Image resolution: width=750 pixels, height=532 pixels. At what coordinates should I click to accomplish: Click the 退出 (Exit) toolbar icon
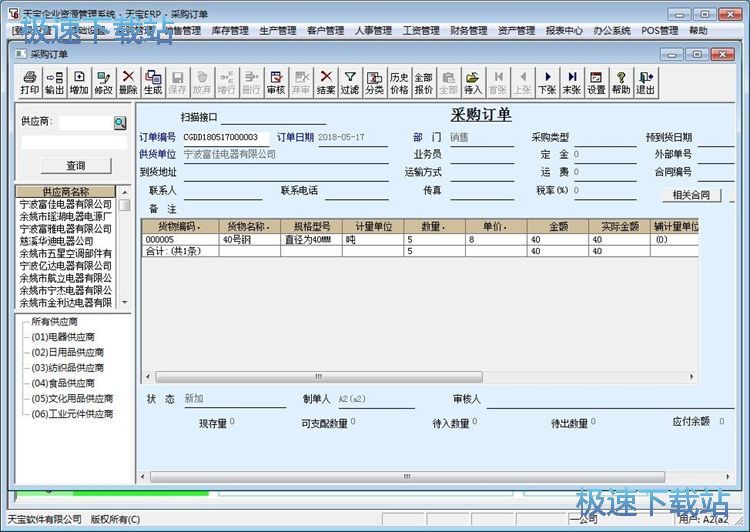[x=646, y=82]
